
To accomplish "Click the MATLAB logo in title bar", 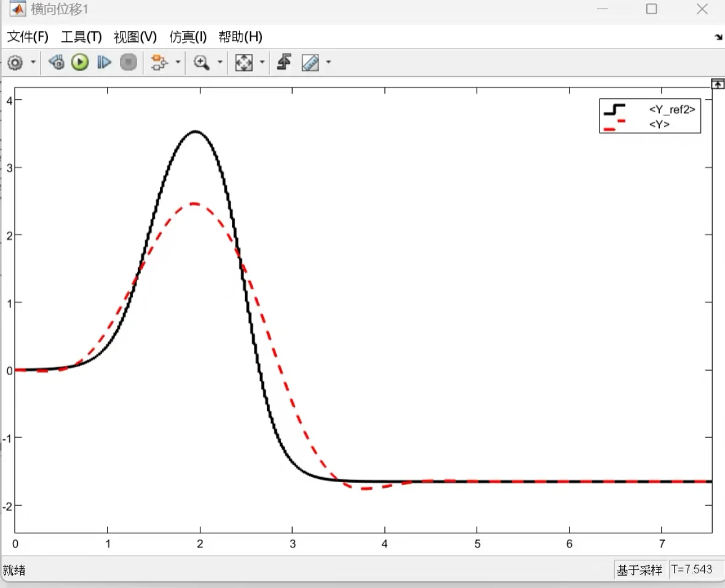I will 18,9.
